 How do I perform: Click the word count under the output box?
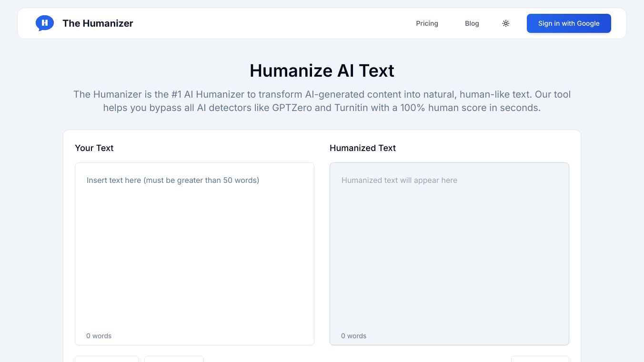(354, 336)
